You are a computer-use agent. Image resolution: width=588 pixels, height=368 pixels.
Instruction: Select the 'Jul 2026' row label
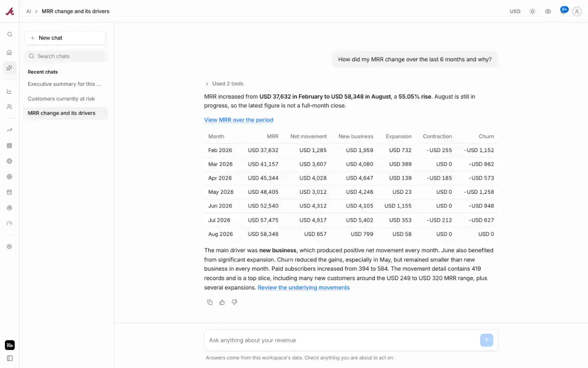[x=219, y=220]
